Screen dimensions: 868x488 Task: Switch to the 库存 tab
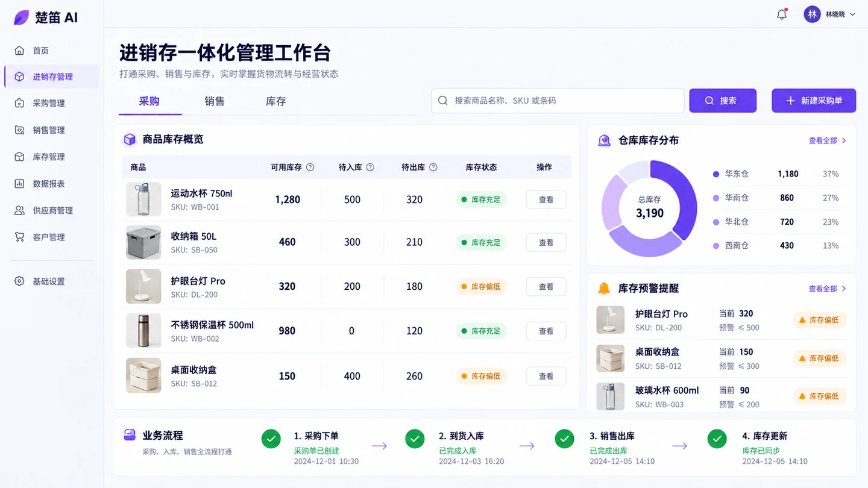point(275,101)
